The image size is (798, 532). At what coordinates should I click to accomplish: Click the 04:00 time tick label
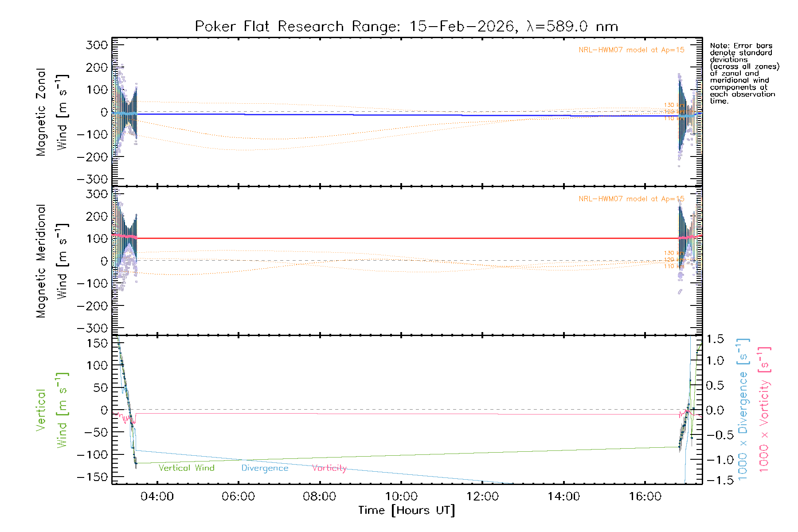point(157,497)
